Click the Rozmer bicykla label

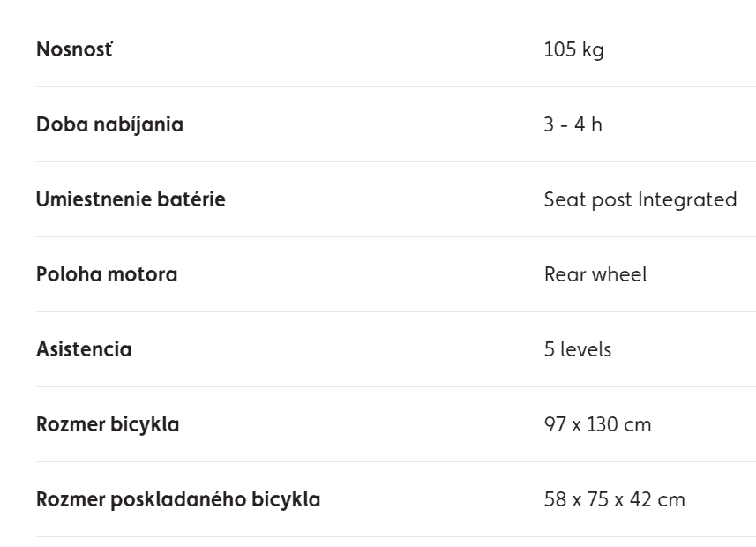click(108, 425)
